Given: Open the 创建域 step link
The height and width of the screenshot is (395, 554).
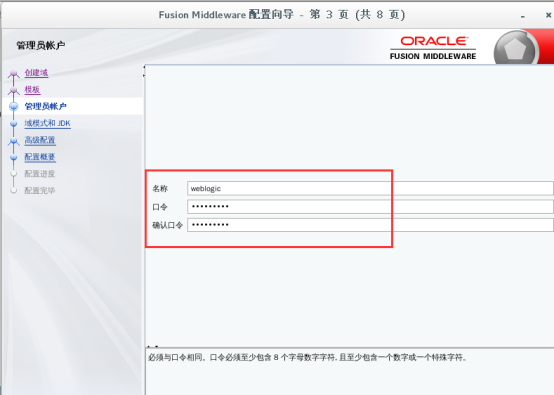Looking at the screenshot, I should tap(36, 73).
